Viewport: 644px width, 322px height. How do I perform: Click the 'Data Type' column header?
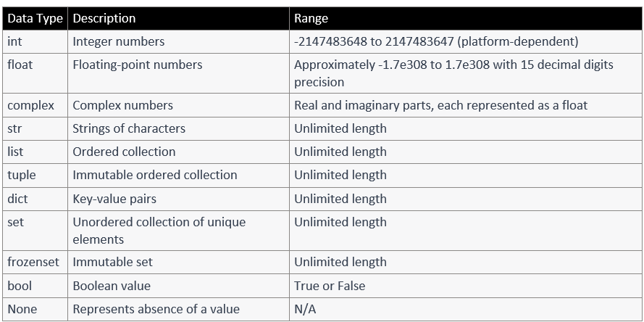[x=35, y=19]
